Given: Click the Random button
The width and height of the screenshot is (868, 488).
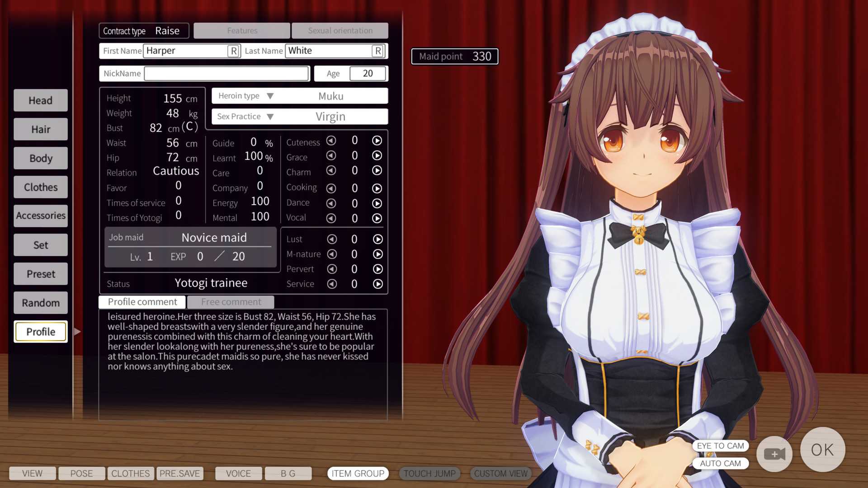Looking at the screenshot, I should pos(41,303).
